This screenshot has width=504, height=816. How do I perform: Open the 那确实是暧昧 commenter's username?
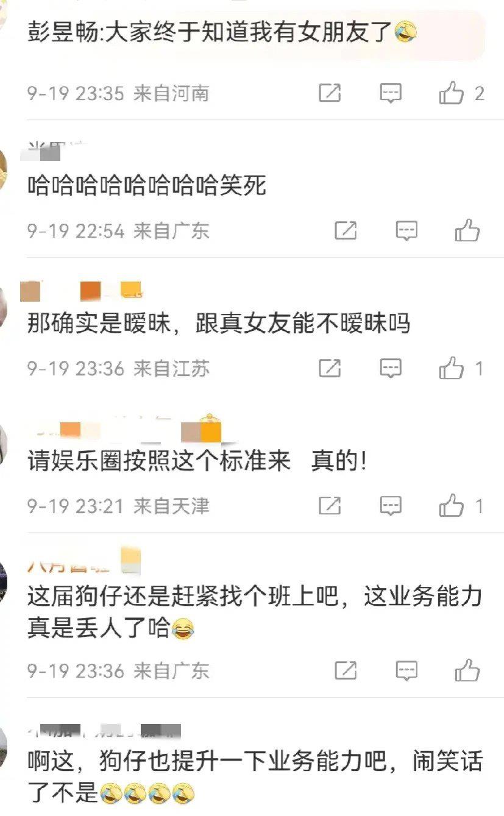[81, 291]
